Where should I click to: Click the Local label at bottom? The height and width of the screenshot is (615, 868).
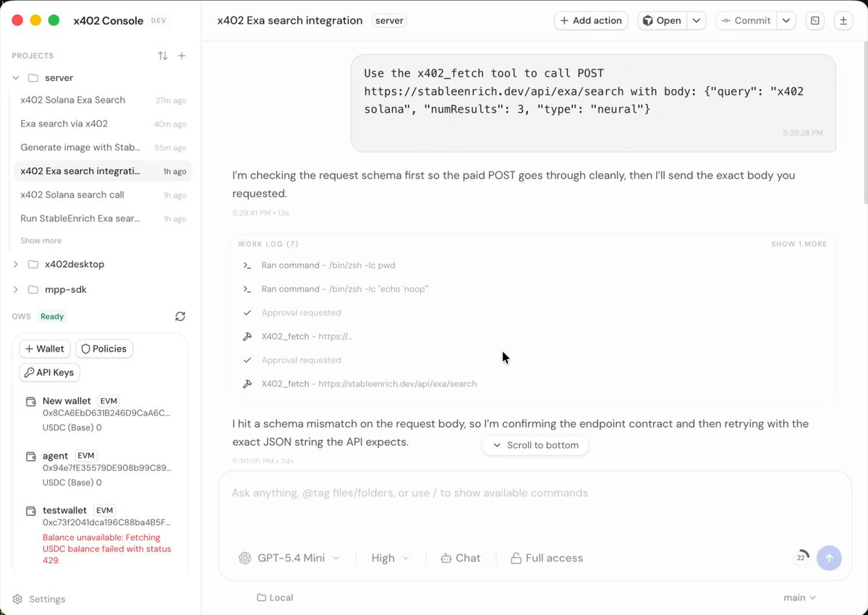[281, 598]
